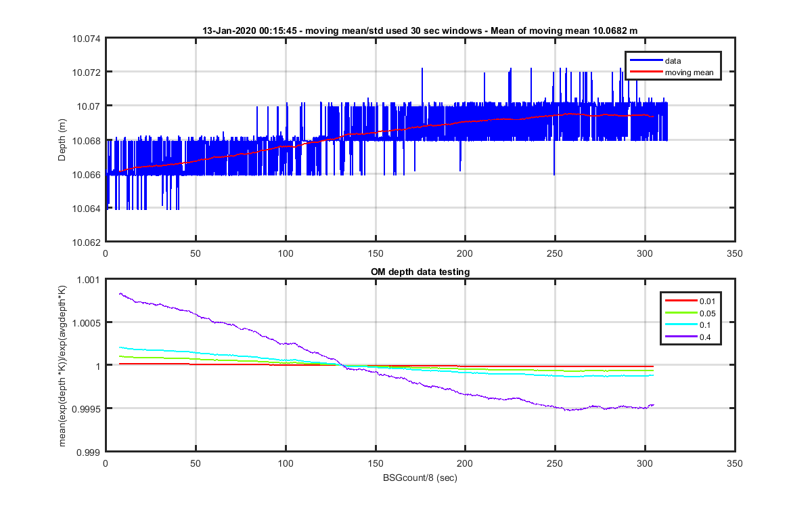Click the 350 x-tick under the top plot

pyautogui.click(x=734, y=253)
